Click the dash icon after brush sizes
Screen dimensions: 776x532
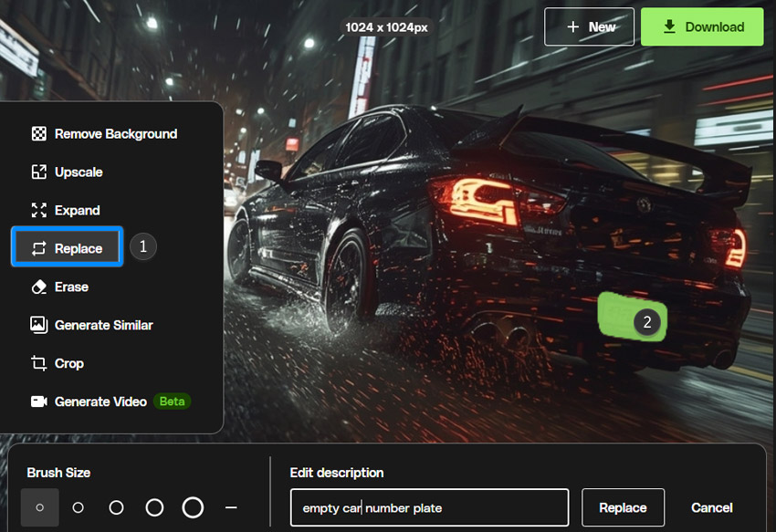click(231, 507)
